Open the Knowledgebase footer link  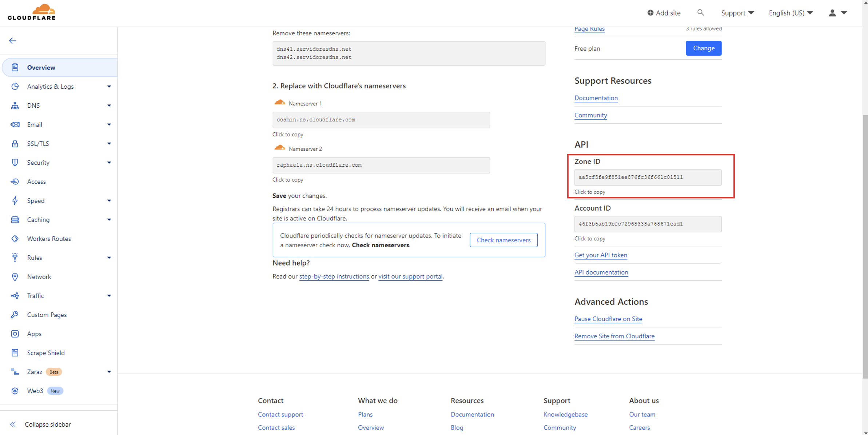click(565, 414)
